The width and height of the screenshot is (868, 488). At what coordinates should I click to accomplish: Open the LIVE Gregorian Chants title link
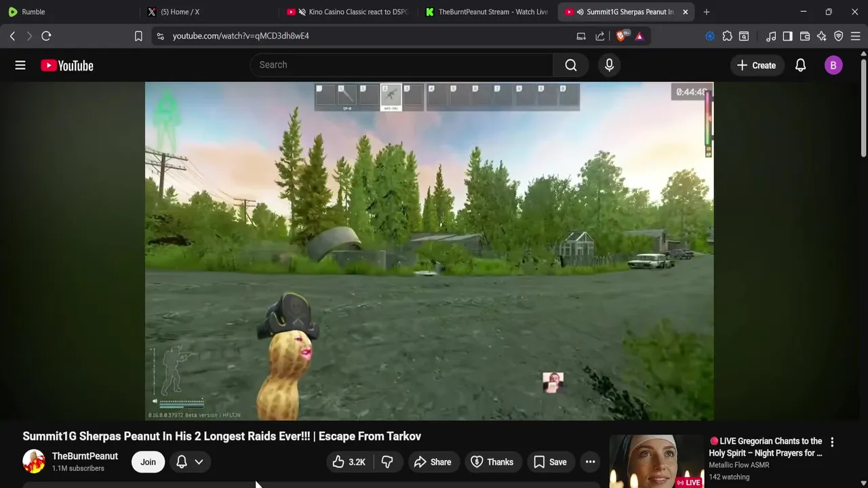tap(766, 447)
